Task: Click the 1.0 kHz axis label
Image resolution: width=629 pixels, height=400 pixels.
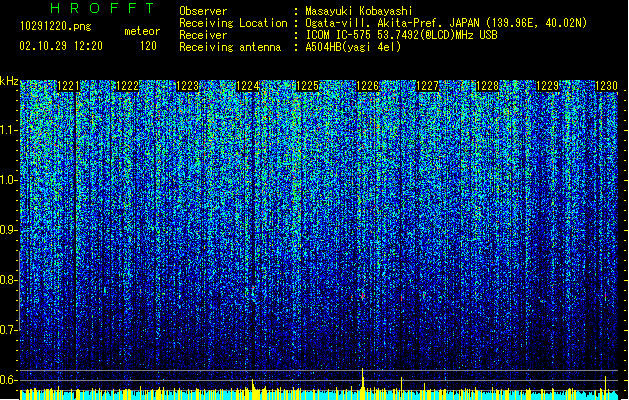Action: [8, 180]
